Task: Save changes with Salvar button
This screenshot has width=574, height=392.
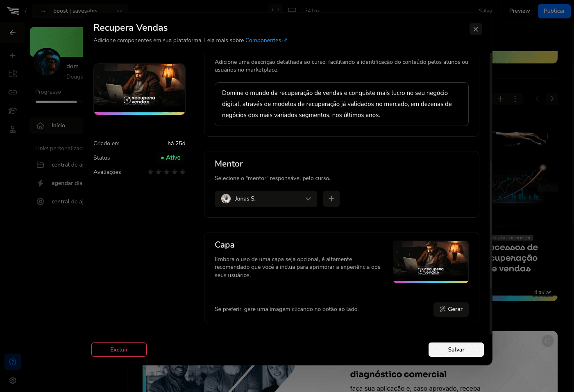Action: pos(456,349)
